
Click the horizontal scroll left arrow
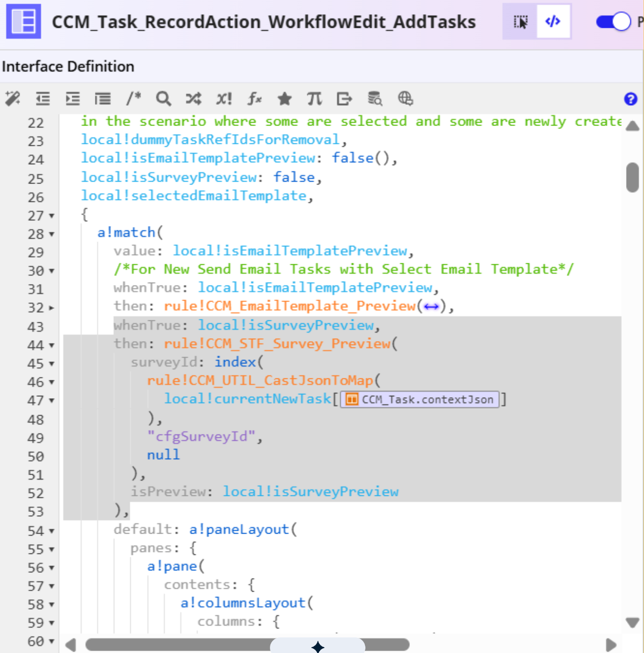pos(71,645)
